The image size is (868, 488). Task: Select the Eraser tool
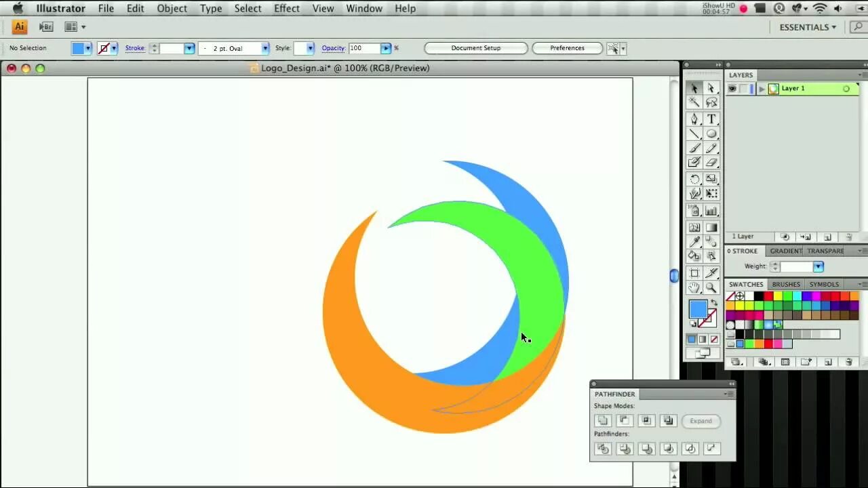pyautogui.click(x=711, y=163)
